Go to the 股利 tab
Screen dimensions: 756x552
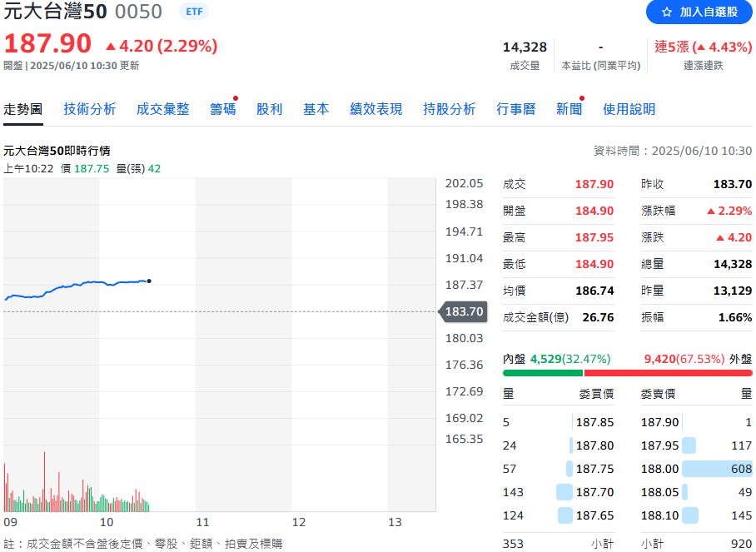click(269, 109)
